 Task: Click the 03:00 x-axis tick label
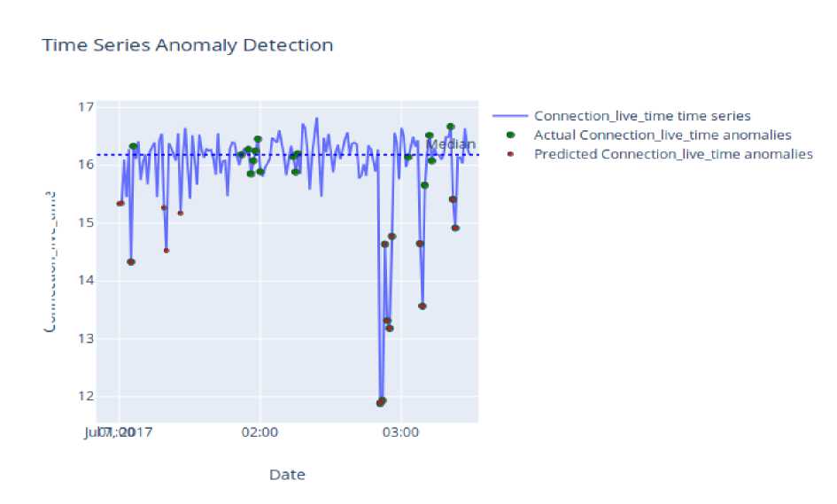(x=401, y=432)
